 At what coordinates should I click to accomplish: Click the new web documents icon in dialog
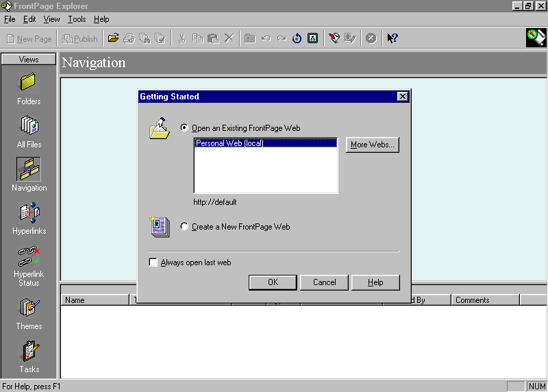(160, 227)
